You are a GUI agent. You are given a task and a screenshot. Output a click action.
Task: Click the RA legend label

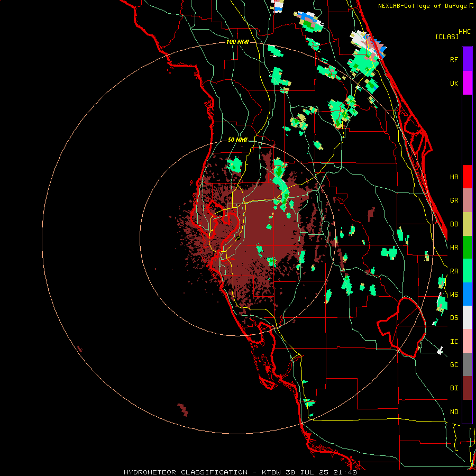coord(454,271)
